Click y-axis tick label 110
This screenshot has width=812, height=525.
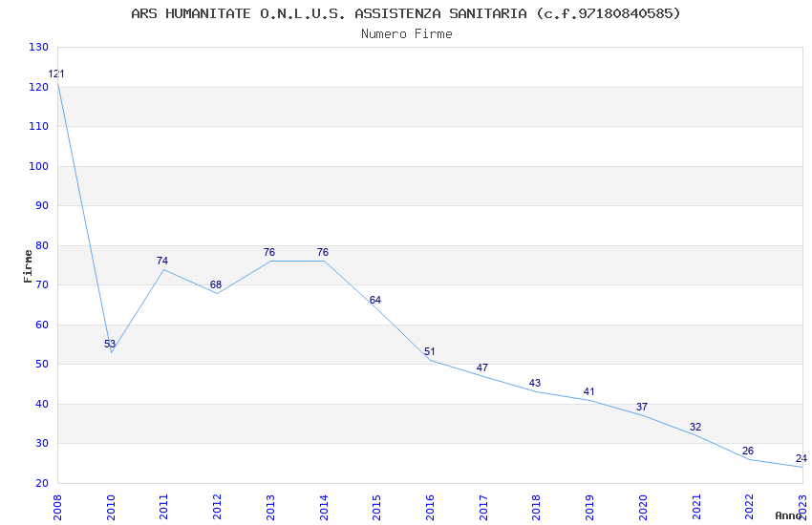point(39,126)
